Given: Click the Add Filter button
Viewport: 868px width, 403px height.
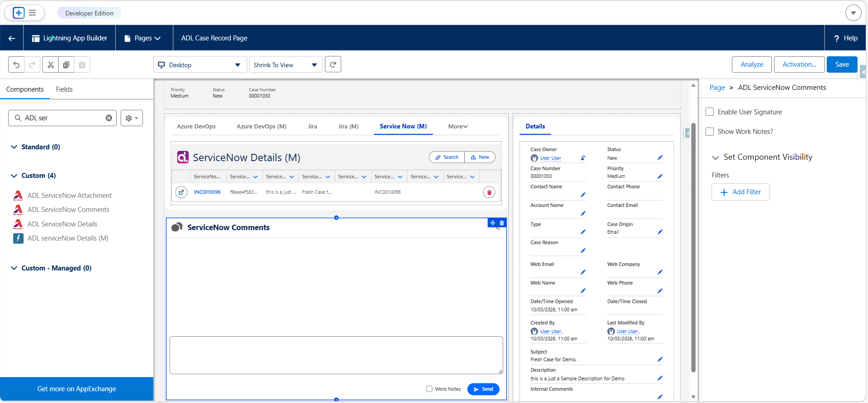Looking at the screenshot, I should point(740,192).
